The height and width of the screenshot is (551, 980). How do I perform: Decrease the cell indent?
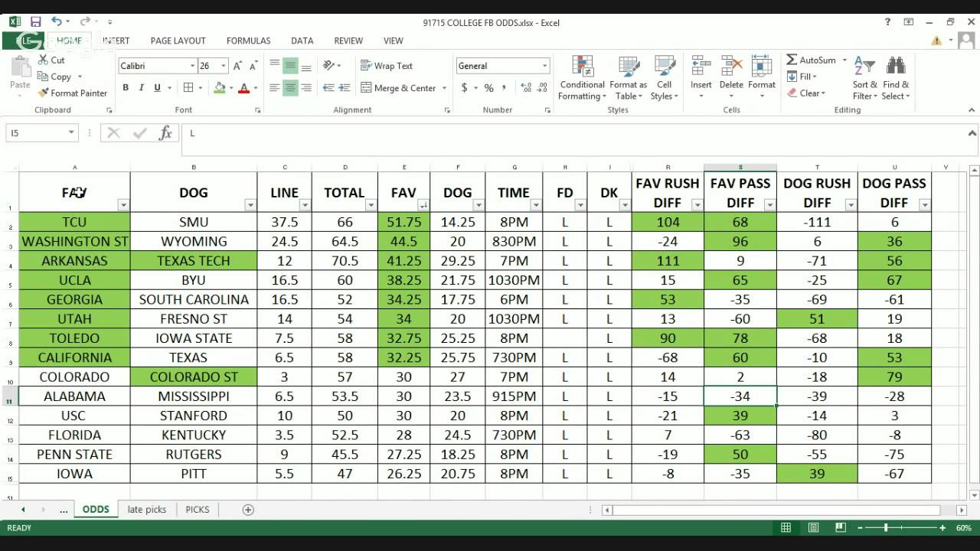[x=329, y=88]
